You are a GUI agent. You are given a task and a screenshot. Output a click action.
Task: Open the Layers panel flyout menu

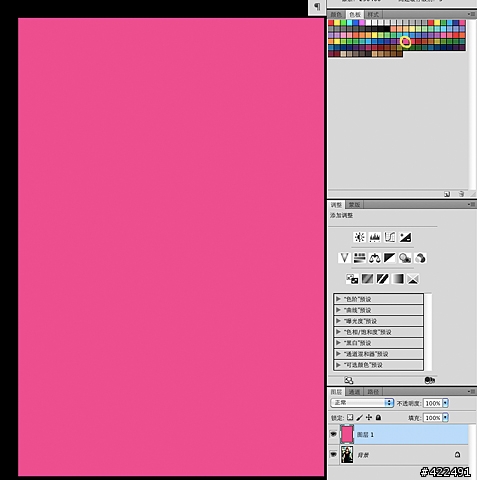(x=471, y=391)
